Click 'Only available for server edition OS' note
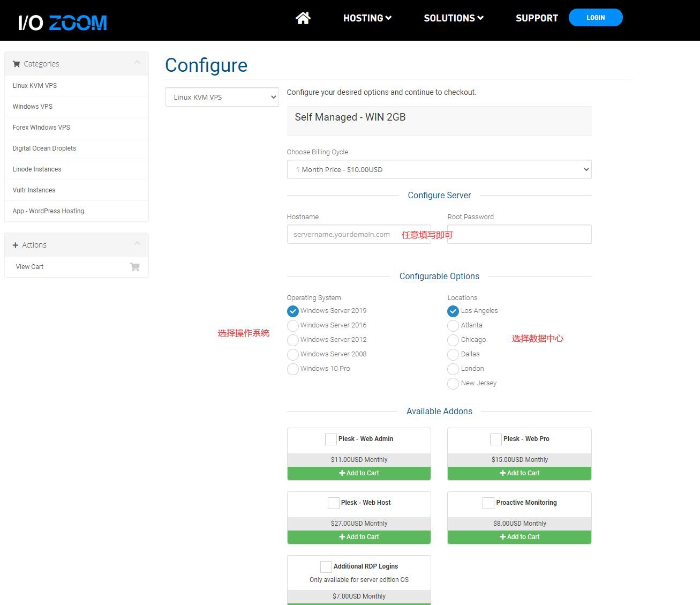Screen dimensions: 700x605 359,580
